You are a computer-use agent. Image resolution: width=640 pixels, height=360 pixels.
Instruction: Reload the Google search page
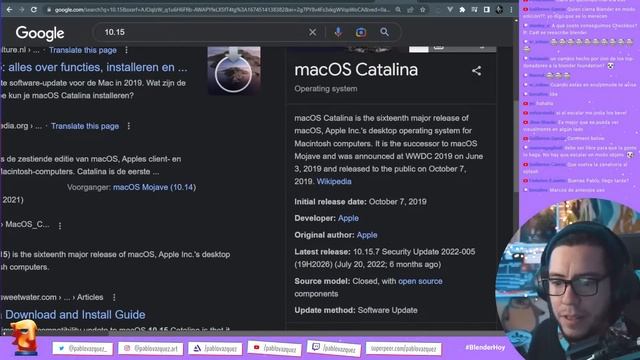34,9
